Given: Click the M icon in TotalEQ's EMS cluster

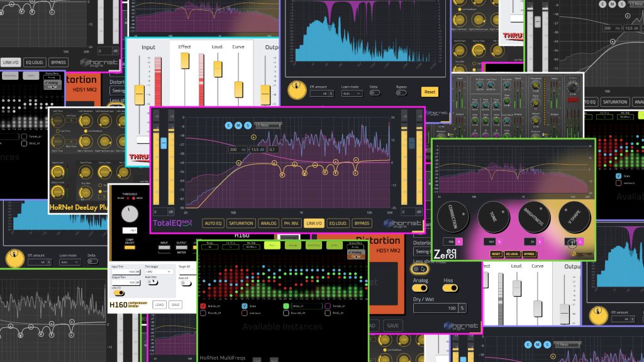Looking at the screenshot, I should tap(237, 126).
